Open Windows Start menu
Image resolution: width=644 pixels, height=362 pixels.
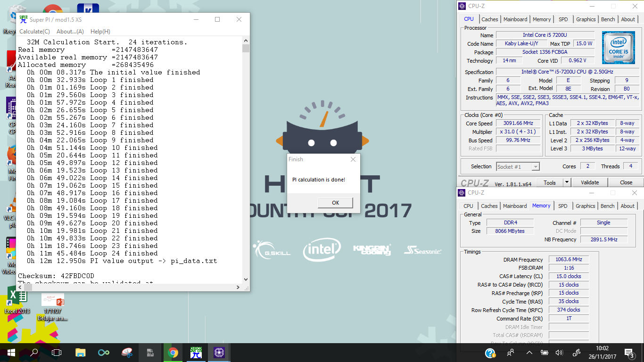(x=11, y=352)
